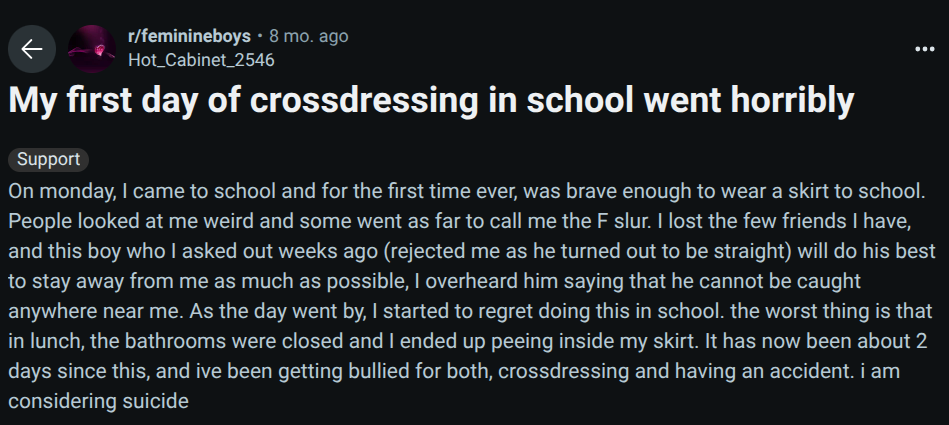
Task: Click the heading "My first day of crossdressing"
Action: pos(432,101)
